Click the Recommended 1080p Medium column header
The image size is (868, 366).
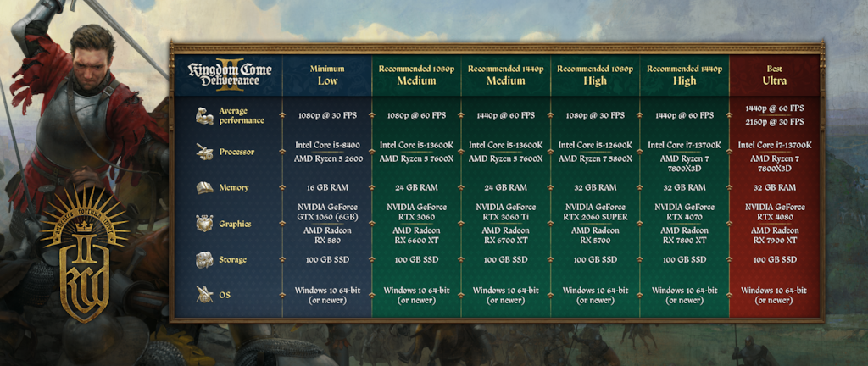pyautogui.click(x=416, y=75)
